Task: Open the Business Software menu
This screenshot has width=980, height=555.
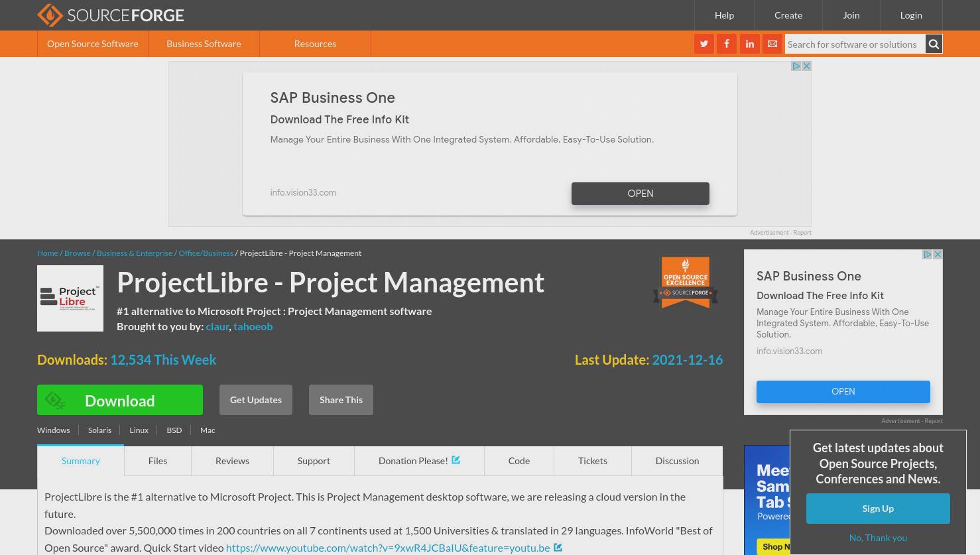Action: (x=204, y=44)
